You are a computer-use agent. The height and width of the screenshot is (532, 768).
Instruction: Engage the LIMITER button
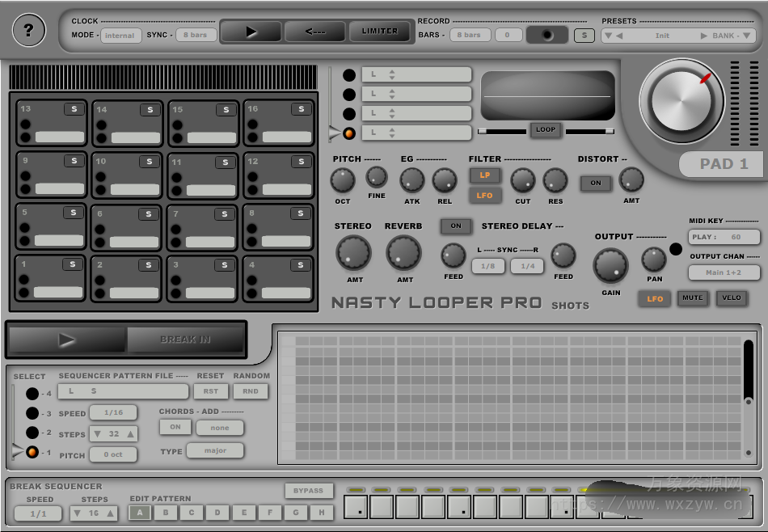pos(380,31)
